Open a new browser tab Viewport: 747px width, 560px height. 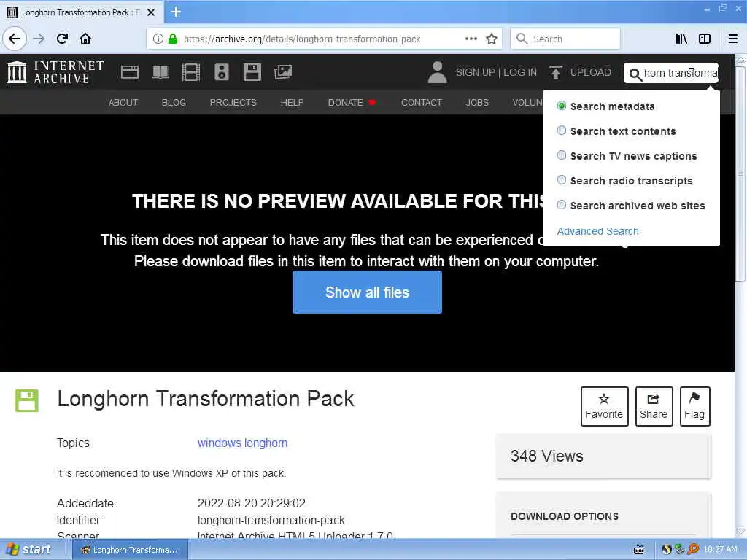[176, 12]
